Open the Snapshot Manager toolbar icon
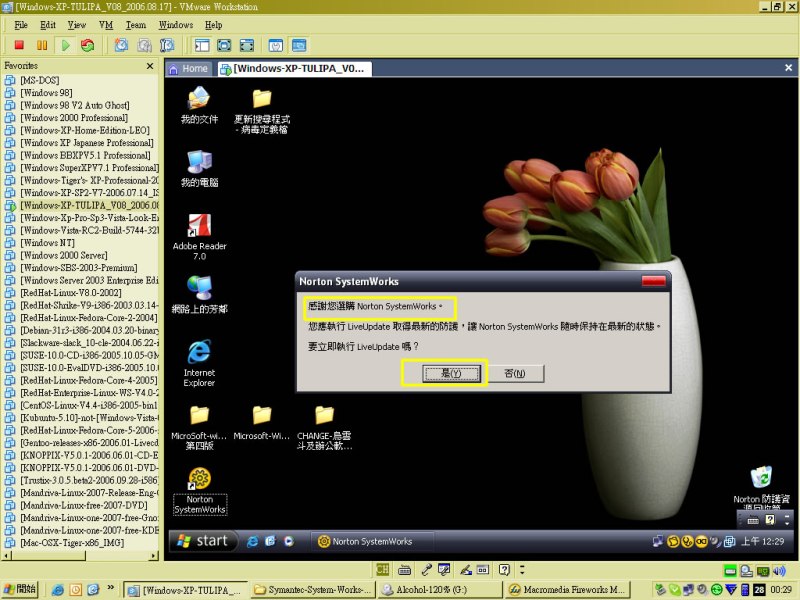This screenshot has height=600, width=800. coord(167,45)
